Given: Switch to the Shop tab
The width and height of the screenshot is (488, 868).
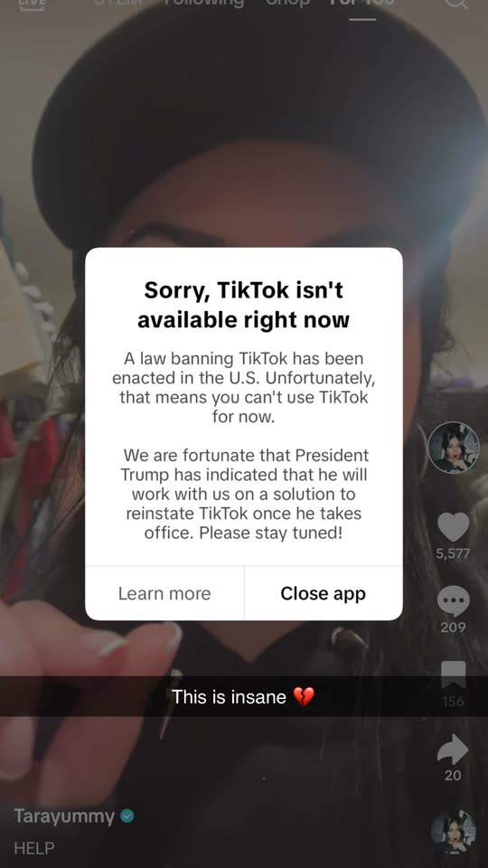Looking at the screenshot, I should pyautogui.click(x=287, y=3).
